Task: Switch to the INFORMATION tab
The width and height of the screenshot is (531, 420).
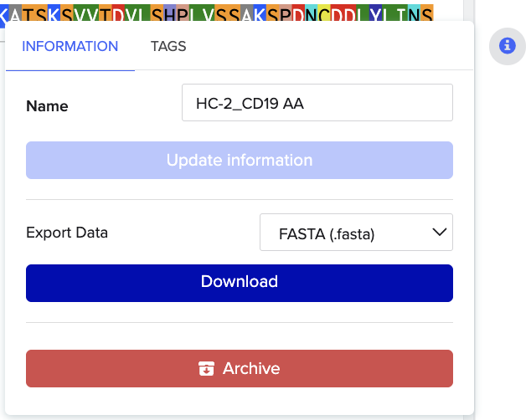Action: click(x=70, y=47)
